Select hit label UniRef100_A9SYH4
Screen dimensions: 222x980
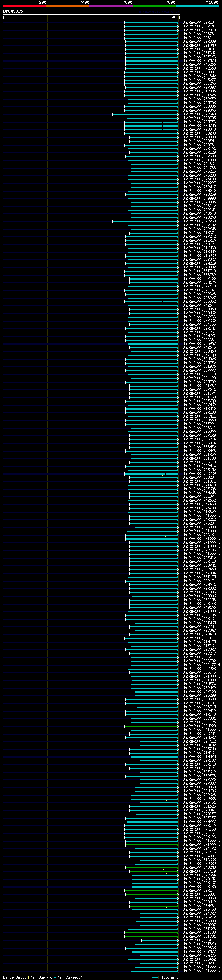[199, 626]
